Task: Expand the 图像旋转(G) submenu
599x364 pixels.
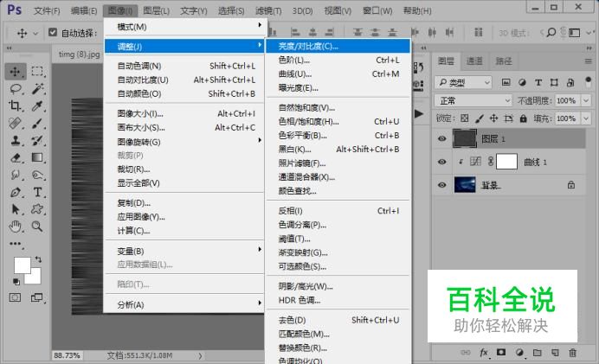Action: [x=184, y=142]
